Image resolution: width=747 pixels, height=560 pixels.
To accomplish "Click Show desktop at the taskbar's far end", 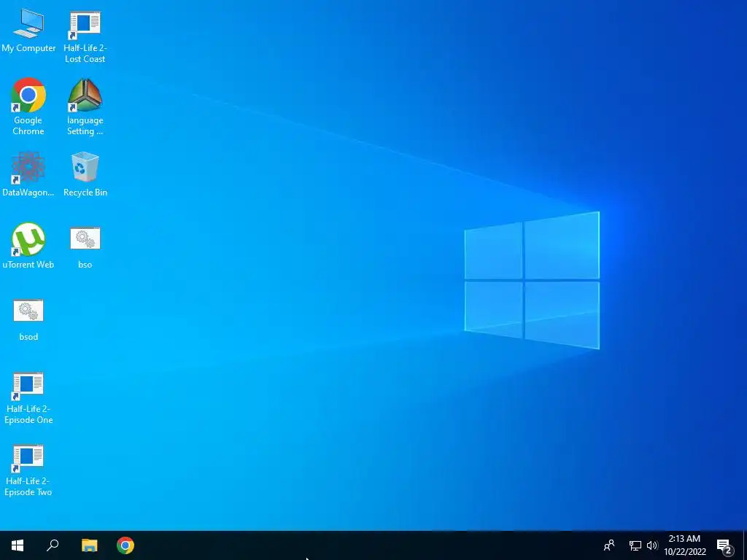I will [745, 545].
